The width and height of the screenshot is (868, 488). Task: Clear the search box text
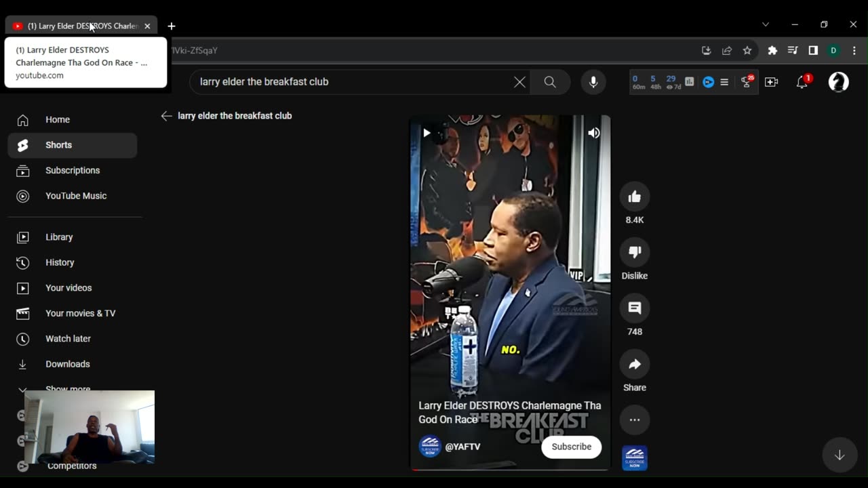click(519, 82)
